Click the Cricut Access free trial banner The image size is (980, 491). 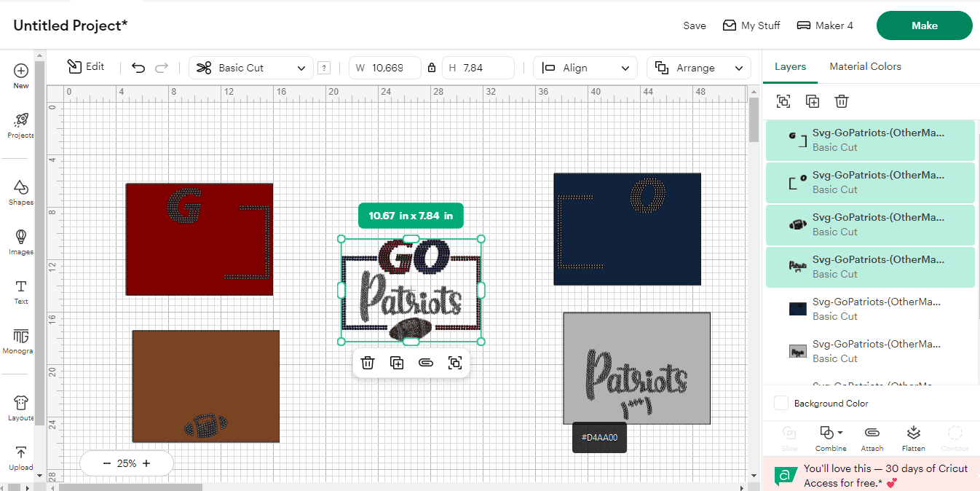tap(872, 475)
